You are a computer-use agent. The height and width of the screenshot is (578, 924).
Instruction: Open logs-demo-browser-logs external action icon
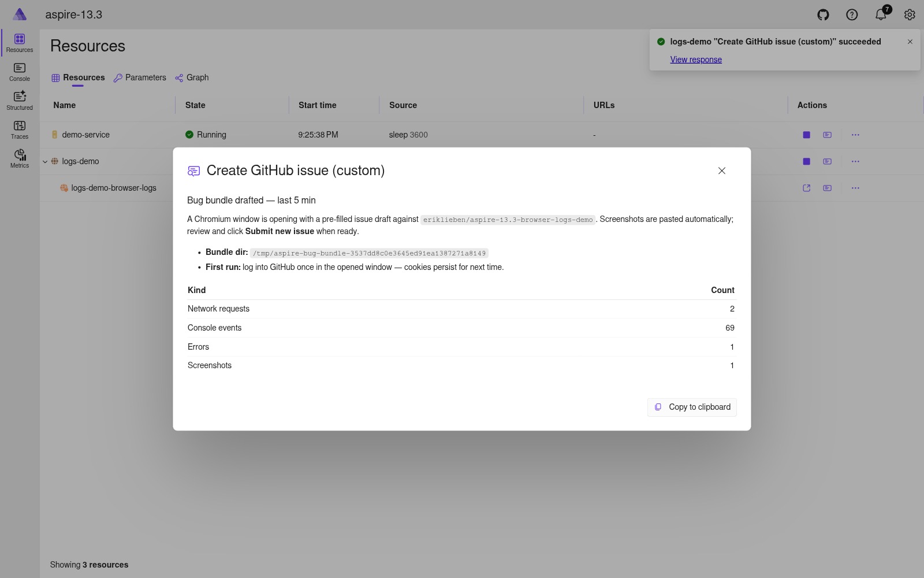point(807,188)
